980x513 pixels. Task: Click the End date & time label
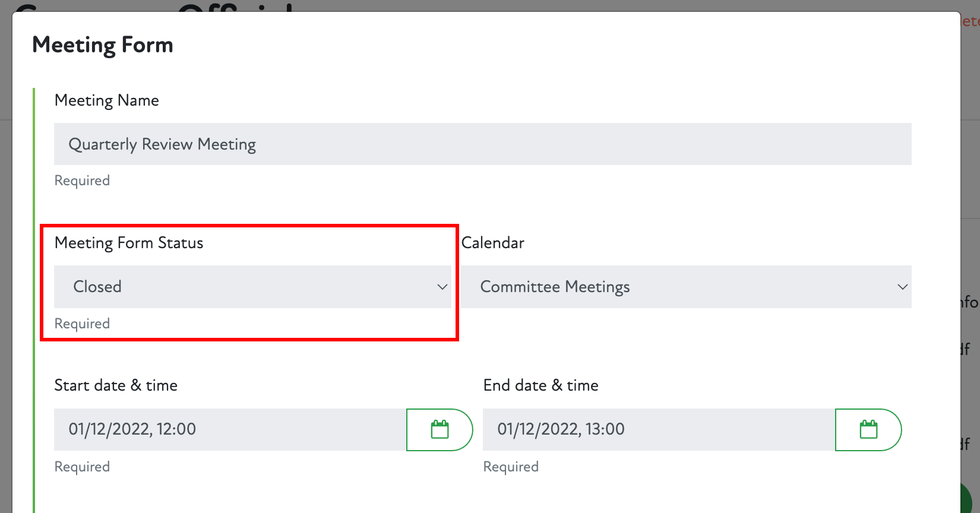[540, 385]
